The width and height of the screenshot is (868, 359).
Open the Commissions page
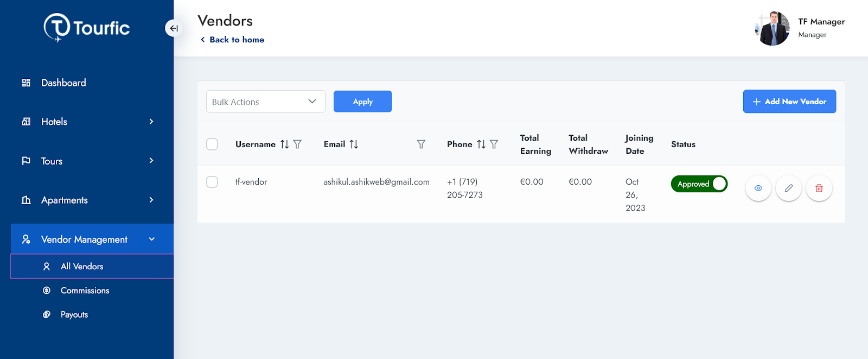coord(85,291)
